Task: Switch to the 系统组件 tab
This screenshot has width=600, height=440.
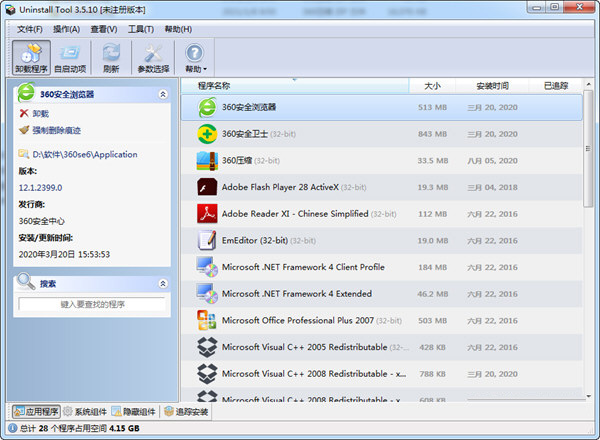Action: coord(85,411)
